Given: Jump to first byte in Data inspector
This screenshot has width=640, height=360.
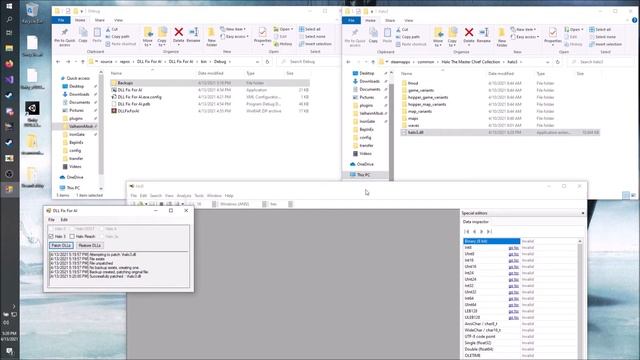Looking at the screenshot, I should (467, 231).
